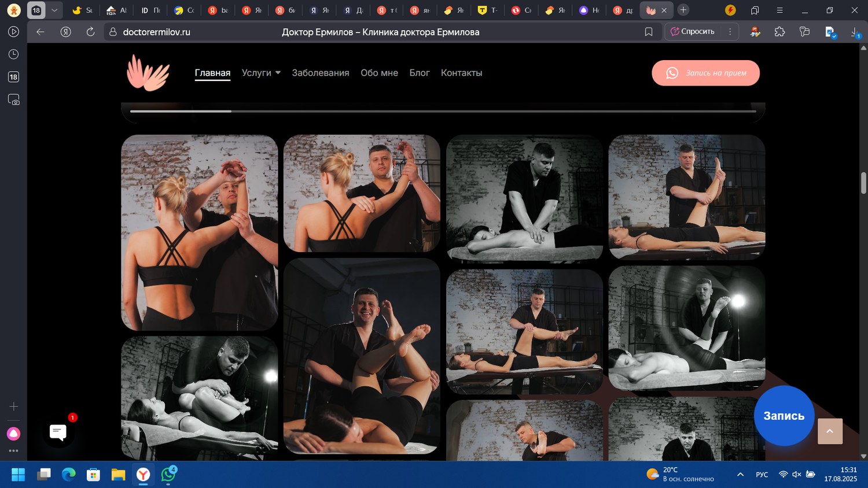Open the smiling doctor leg stretch photo
Viewport: 868px width, 488px height.
coord(362,356)
